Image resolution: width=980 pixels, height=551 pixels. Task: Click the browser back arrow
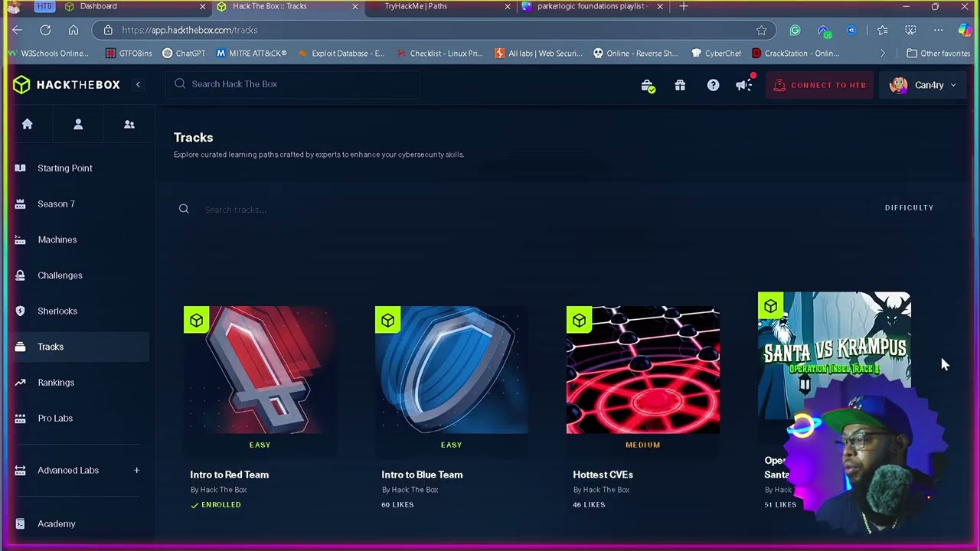coord(18,30)
